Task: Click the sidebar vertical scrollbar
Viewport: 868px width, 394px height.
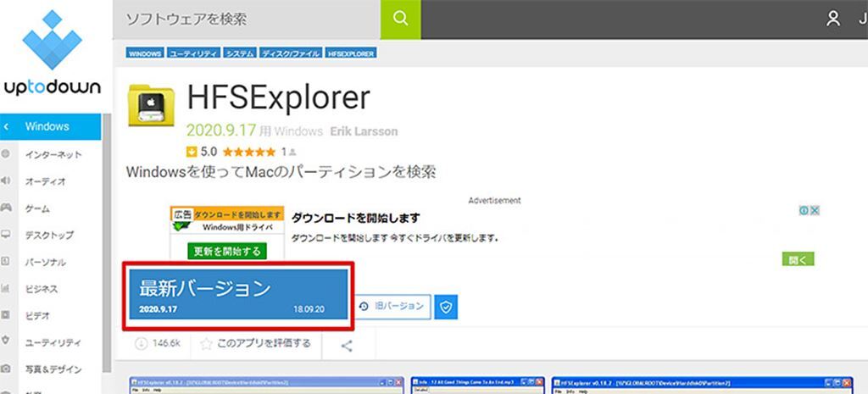Action: click(107, 243)
